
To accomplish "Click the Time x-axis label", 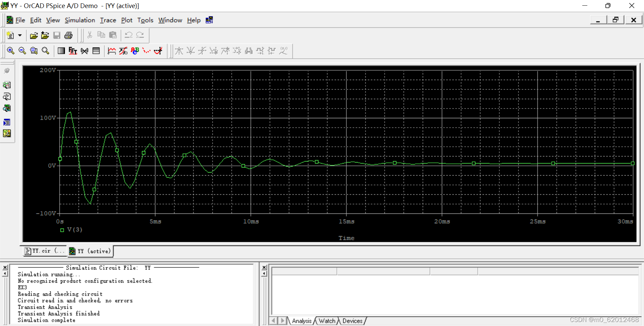I will (346, 238).
